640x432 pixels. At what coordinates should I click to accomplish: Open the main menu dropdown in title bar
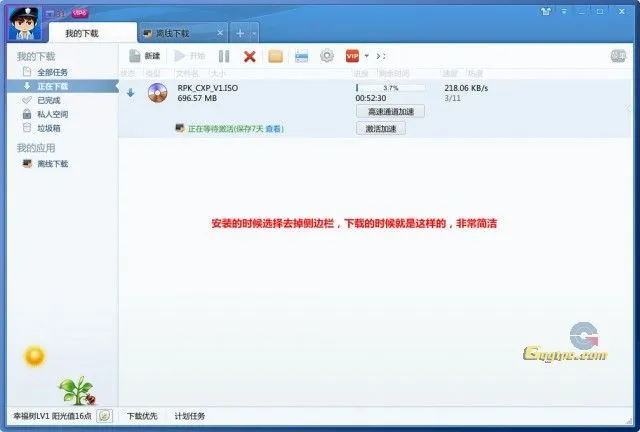click(x=564, y=11)
